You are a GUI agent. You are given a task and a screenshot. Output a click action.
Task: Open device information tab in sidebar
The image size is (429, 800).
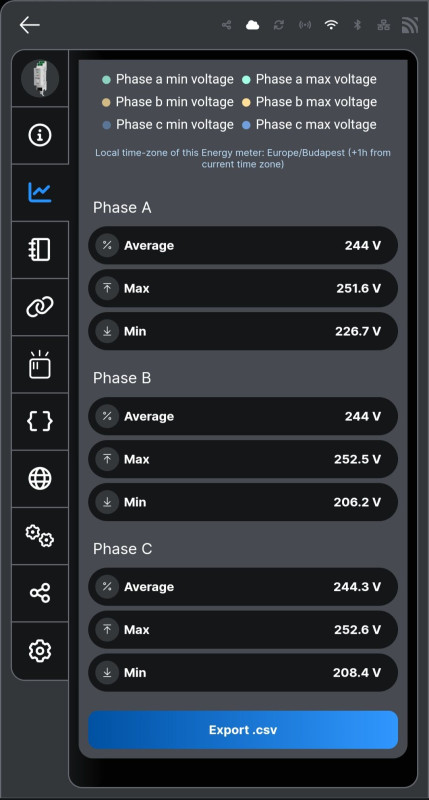pos(40,135)
